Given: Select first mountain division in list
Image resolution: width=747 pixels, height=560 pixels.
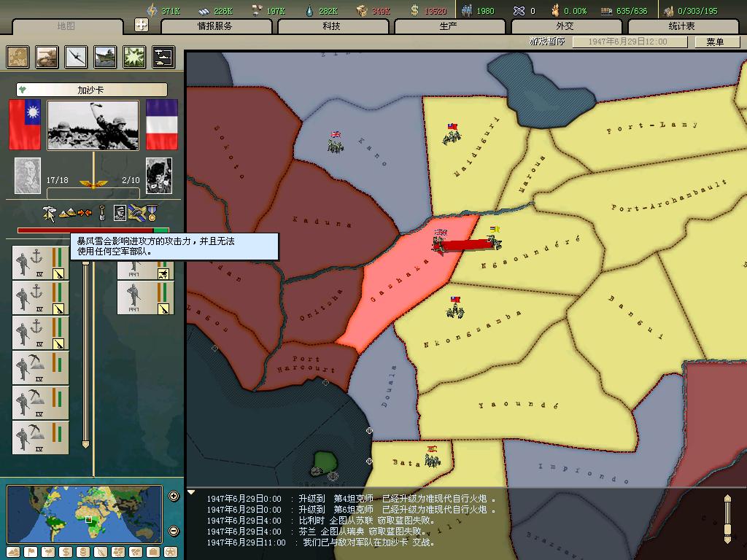Looking at the screenshot, I should click(x=40, y=367).
